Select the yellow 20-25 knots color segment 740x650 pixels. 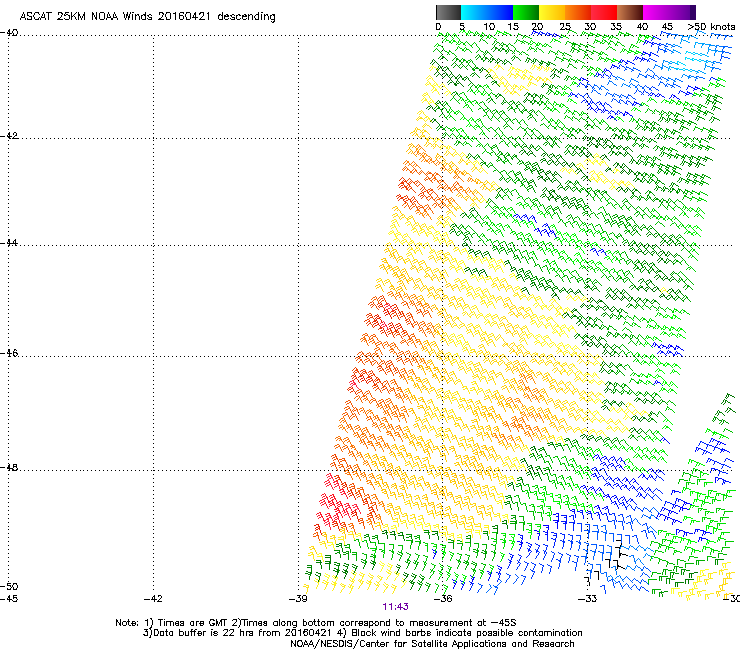(x=552, y=12)
